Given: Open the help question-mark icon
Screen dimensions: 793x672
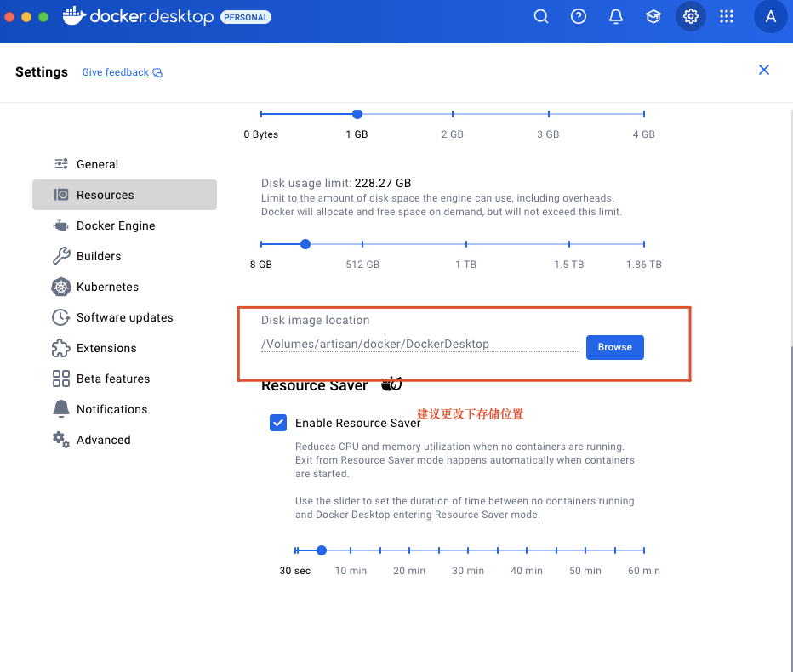Looking at the screenshot, I should tap(578, 17).
